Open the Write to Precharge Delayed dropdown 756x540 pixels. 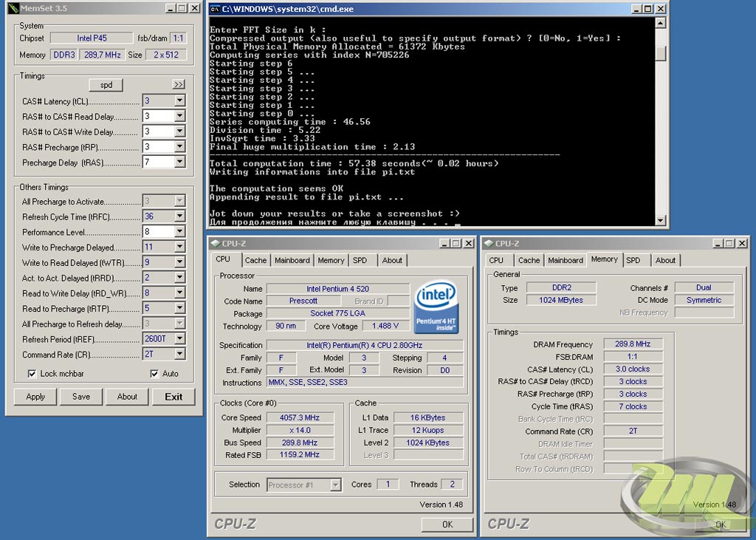coord(179,247)
